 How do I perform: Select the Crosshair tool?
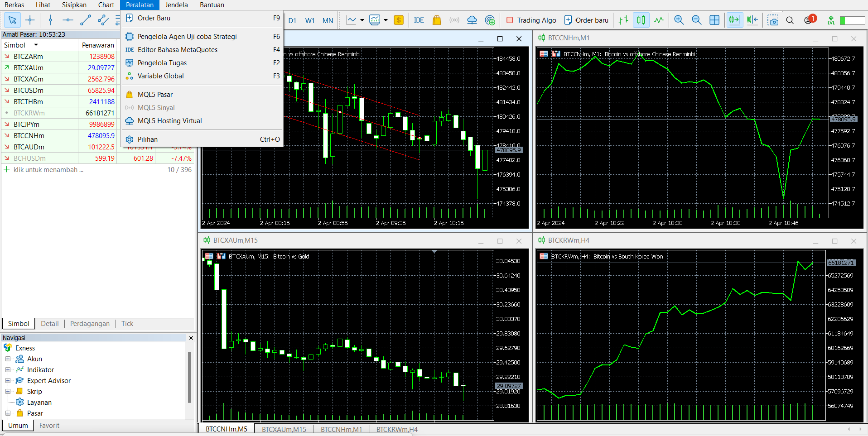click(x=30, y=20)
